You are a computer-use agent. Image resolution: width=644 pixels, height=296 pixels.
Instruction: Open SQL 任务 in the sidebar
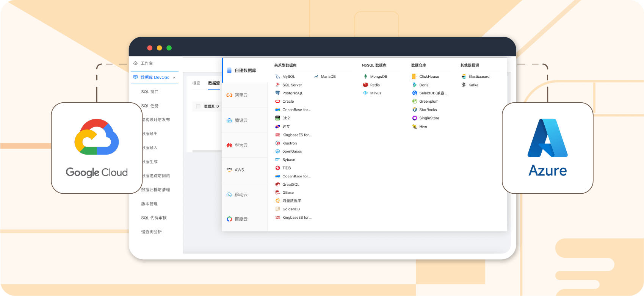(150, 106)
